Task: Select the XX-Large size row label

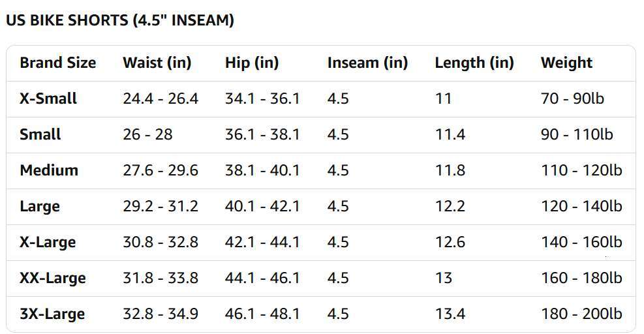Action: coord(53,279)
